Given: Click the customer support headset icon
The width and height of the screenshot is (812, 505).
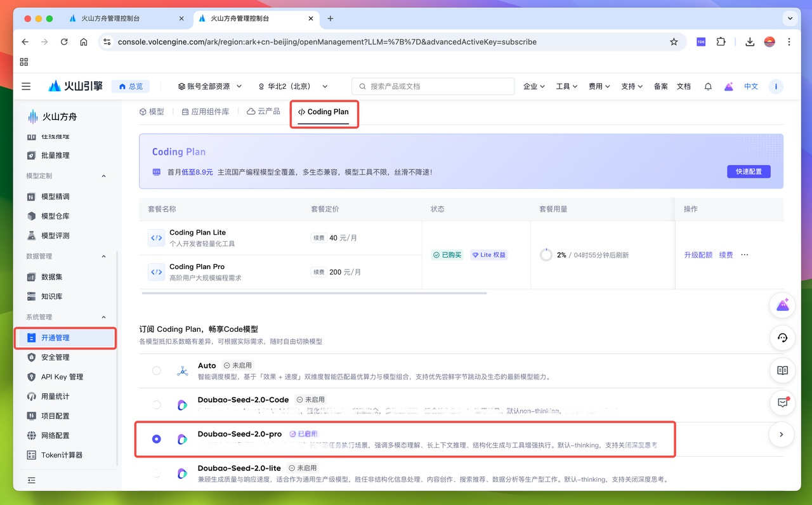Looking at the screenshot, I should pos(782,338).
